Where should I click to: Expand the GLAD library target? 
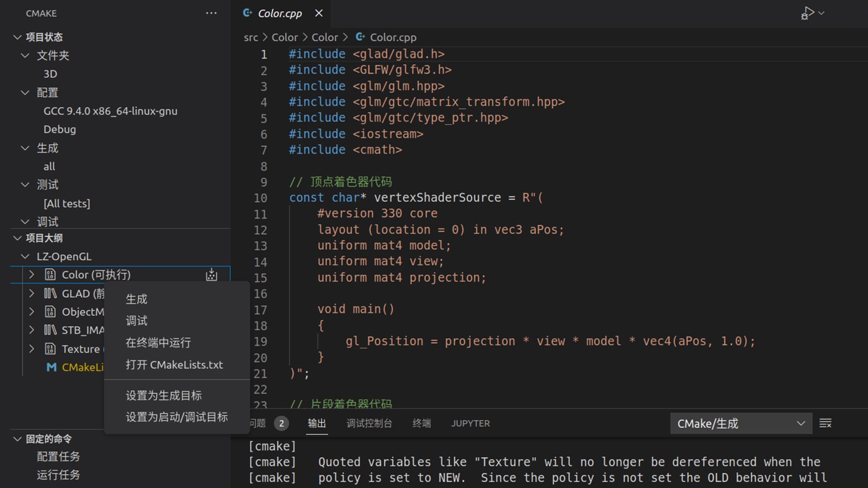tap(31, 293)
